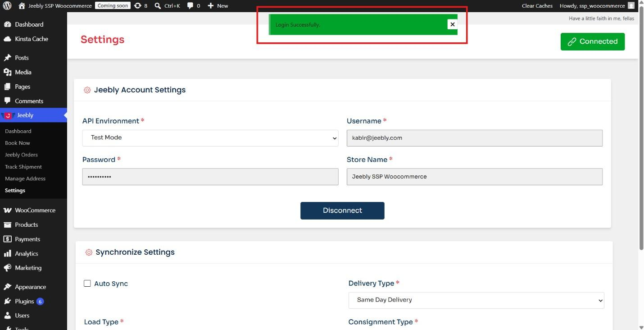Click the WordPress logo icon in admin bar

coord(7,6)
